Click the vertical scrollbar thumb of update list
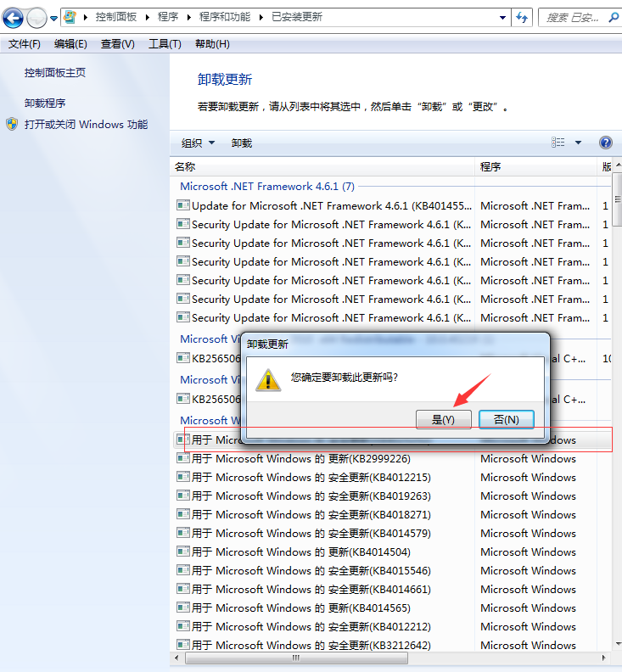This screenshot has height=672, width=622. [617, 199]
